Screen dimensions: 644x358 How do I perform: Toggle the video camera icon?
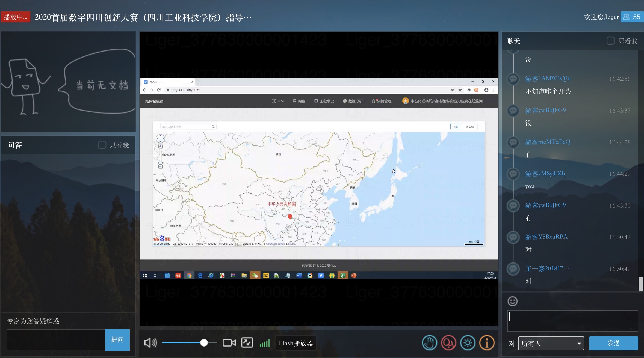229,343
